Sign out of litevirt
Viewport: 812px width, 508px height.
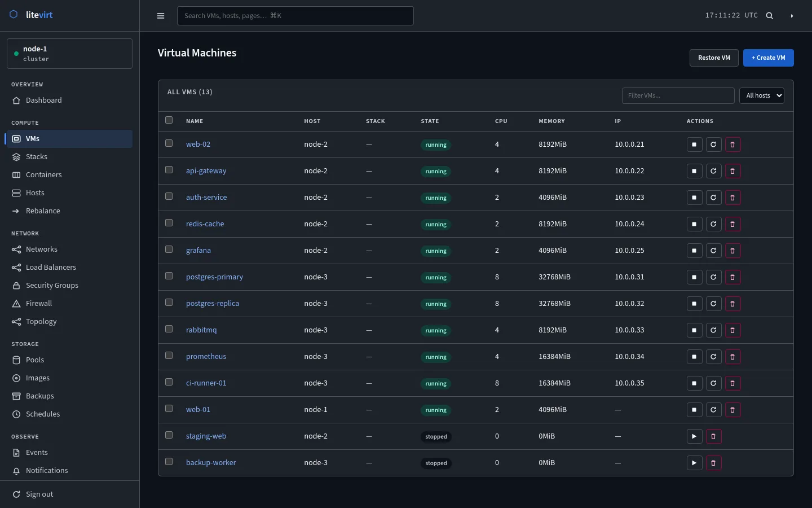pyautogui.click(x=68, y=494)
